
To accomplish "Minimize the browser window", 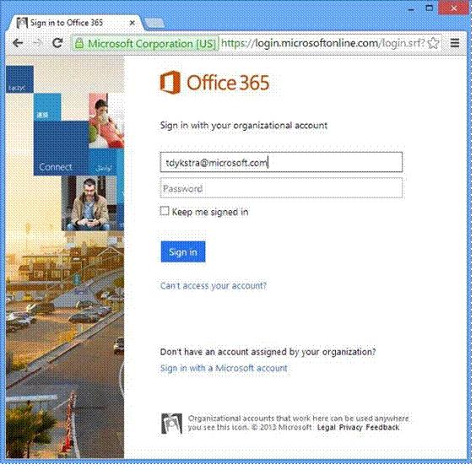I will (411, 8).
